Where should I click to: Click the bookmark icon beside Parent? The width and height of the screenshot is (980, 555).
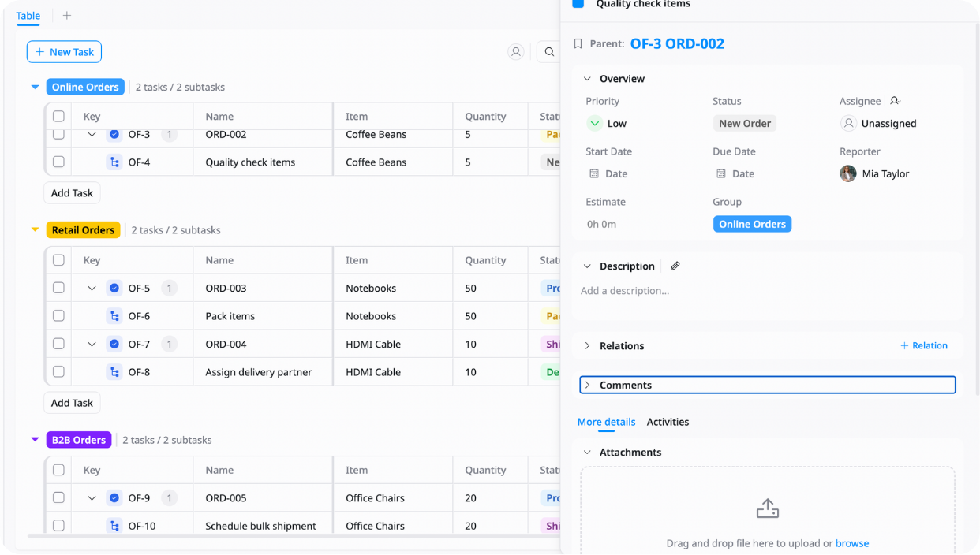point(578,44)
